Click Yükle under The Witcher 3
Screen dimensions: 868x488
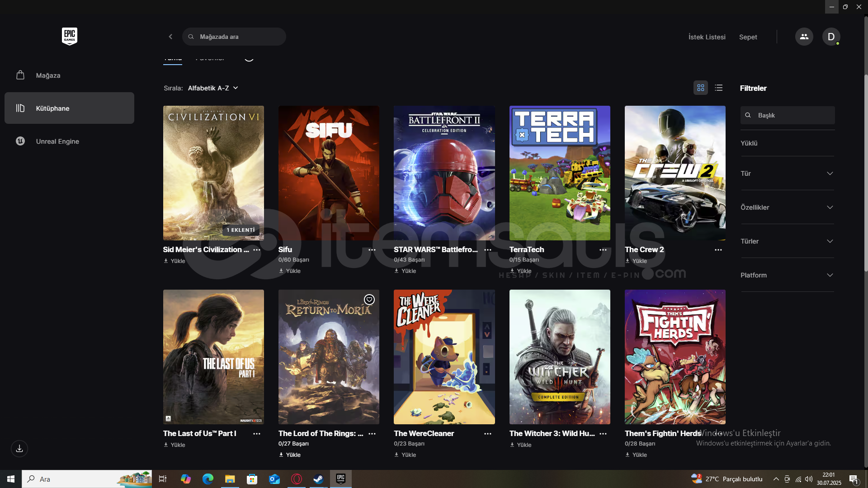(521, 445)
